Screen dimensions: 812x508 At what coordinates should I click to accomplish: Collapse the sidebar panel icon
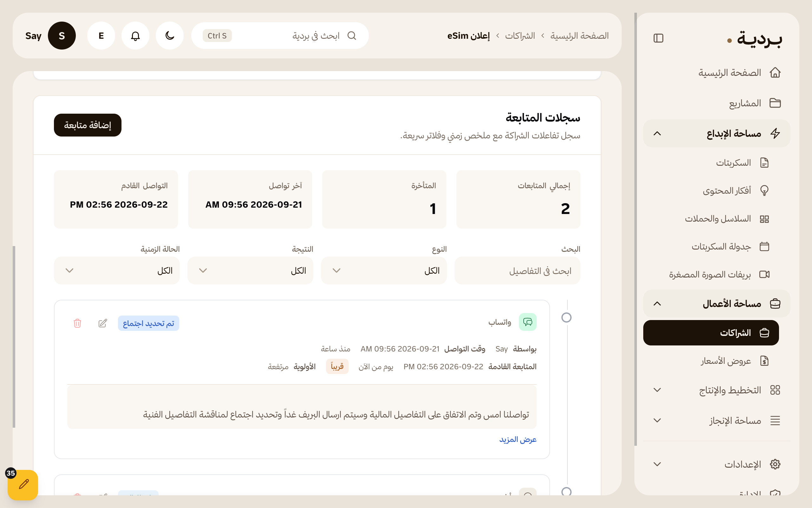coord(658,38)
